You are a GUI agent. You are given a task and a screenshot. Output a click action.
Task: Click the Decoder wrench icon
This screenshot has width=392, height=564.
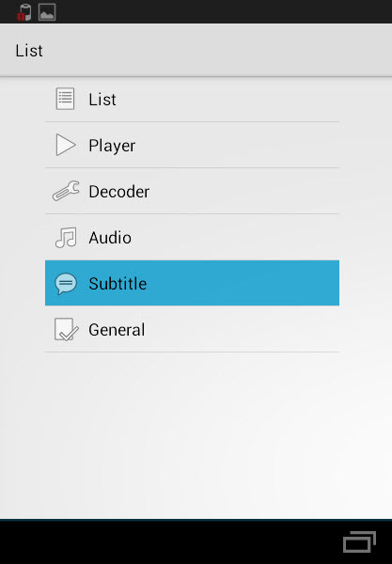(66, 191)
